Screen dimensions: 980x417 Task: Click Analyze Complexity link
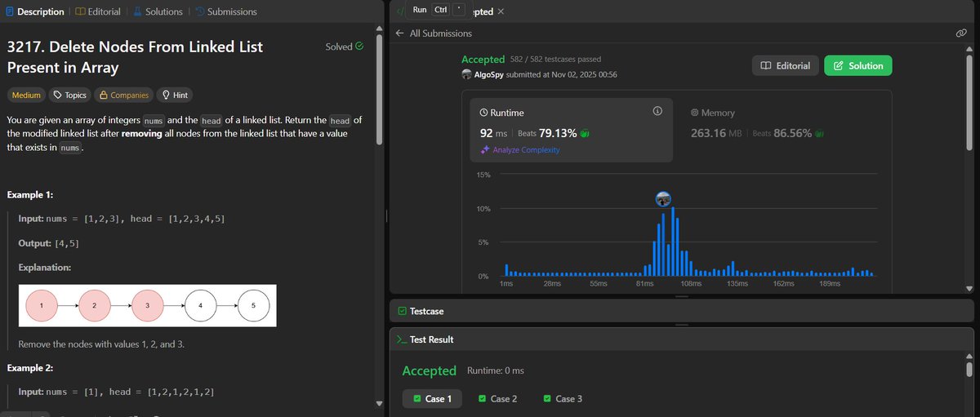coord(527,150)
